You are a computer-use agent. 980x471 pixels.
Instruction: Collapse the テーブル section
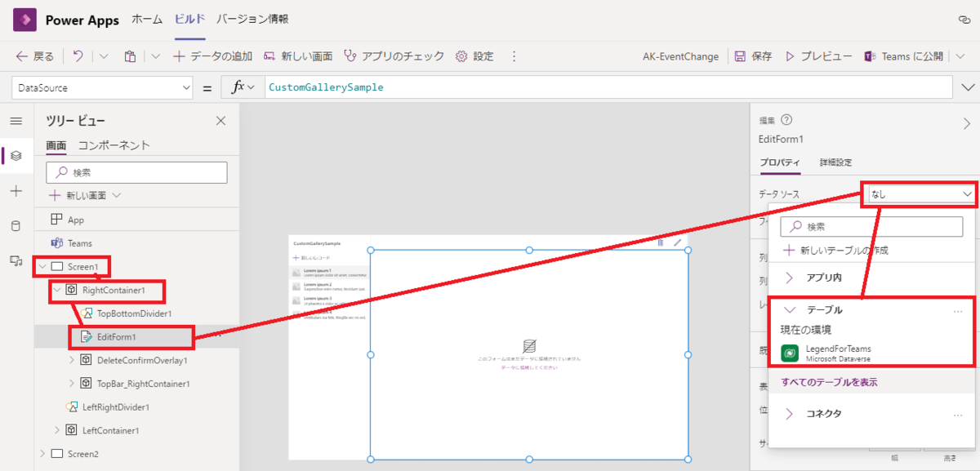789,310
